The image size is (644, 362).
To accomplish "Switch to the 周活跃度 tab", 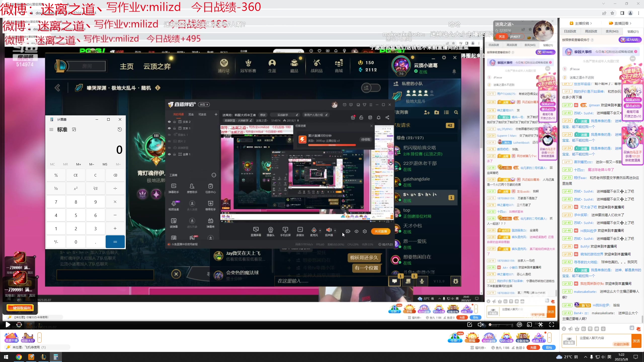I will pos(591,31).
